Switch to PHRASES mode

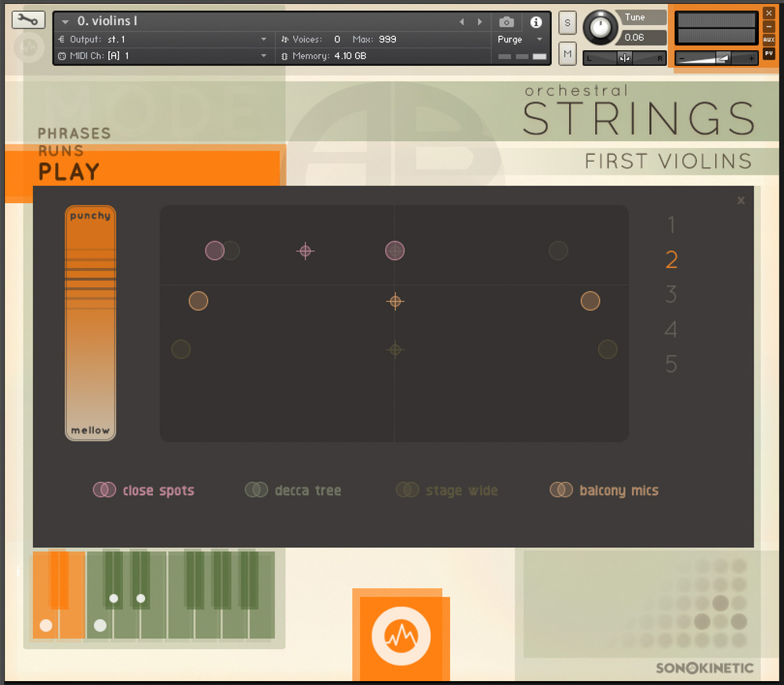tap(74, 133)
